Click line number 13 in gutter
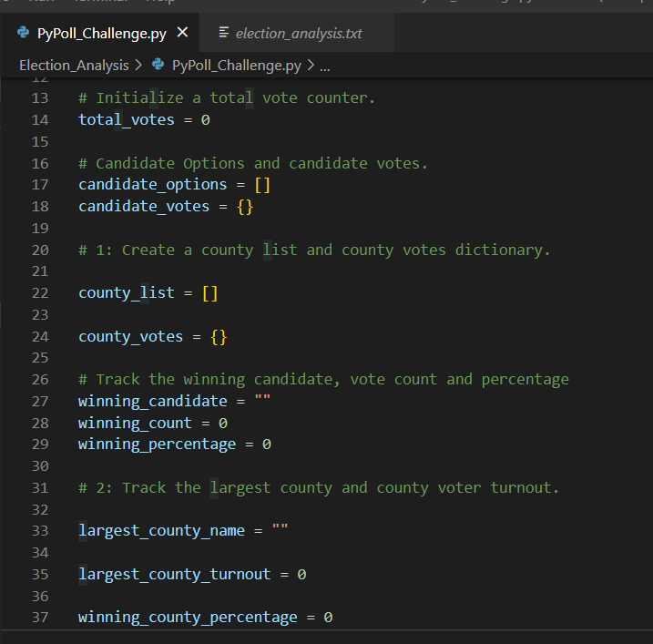This screenshot has height=644, width=653. (40, 98)
